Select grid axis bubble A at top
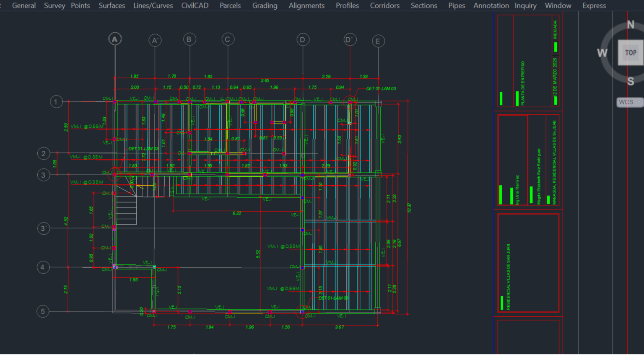 [x=115, y=39]
